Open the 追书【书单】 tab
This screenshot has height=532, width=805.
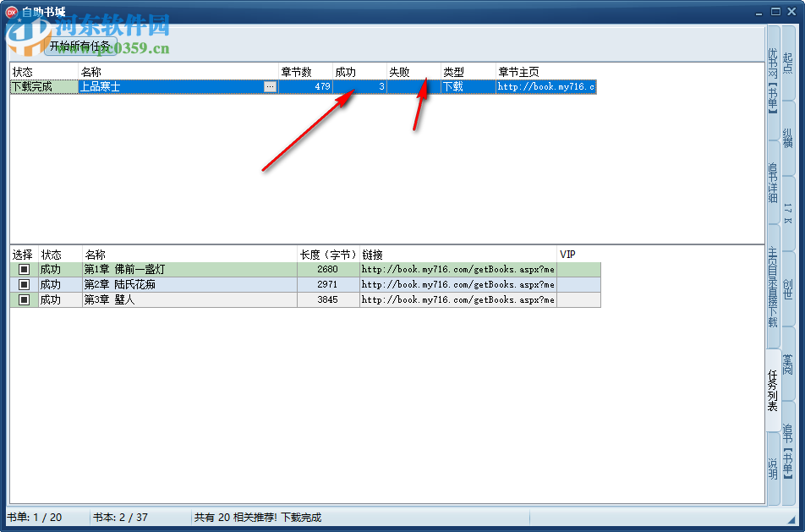(x=788, y=452)
